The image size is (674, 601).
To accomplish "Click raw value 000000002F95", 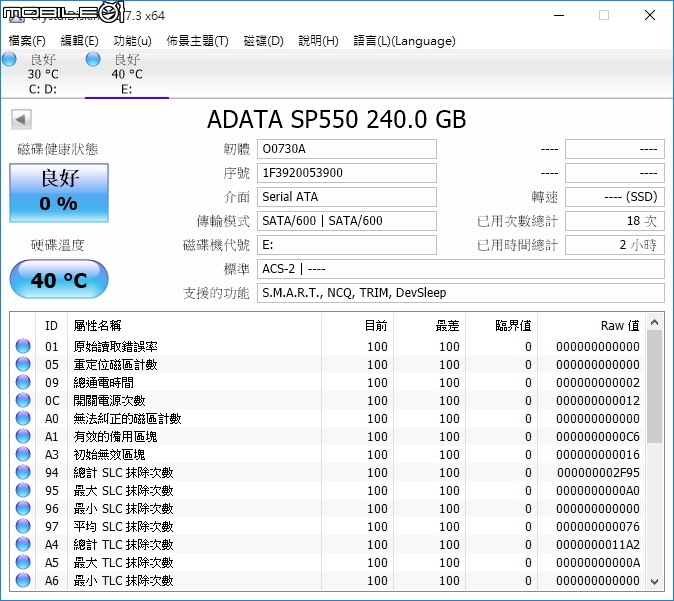I will pyautogui.click(x=598, y=472).
